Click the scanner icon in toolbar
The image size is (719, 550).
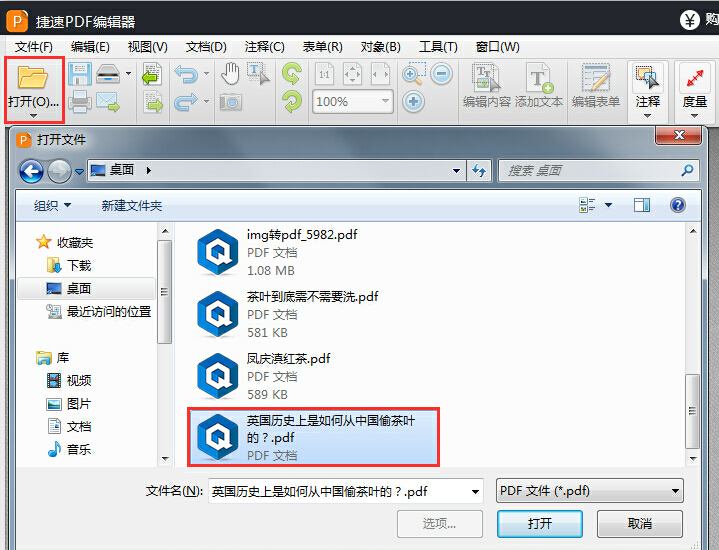click(108, 74)
